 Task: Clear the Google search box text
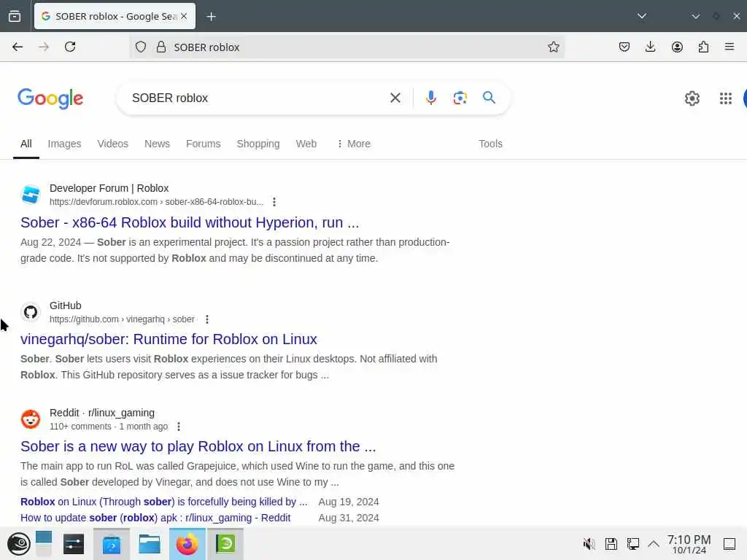coord(395,98)
